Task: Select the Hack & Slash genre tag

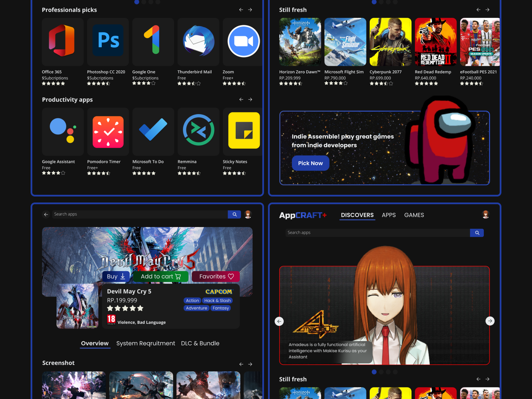Action: [x=217, y=301]
